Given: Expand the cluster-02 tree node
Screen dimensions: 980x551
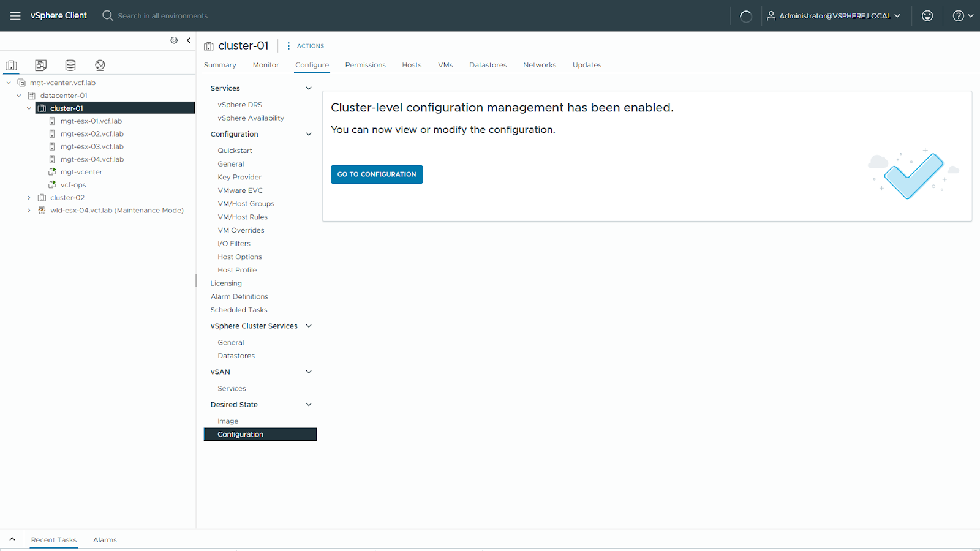Looking at the screenshot, I should [x=29, y=198].
